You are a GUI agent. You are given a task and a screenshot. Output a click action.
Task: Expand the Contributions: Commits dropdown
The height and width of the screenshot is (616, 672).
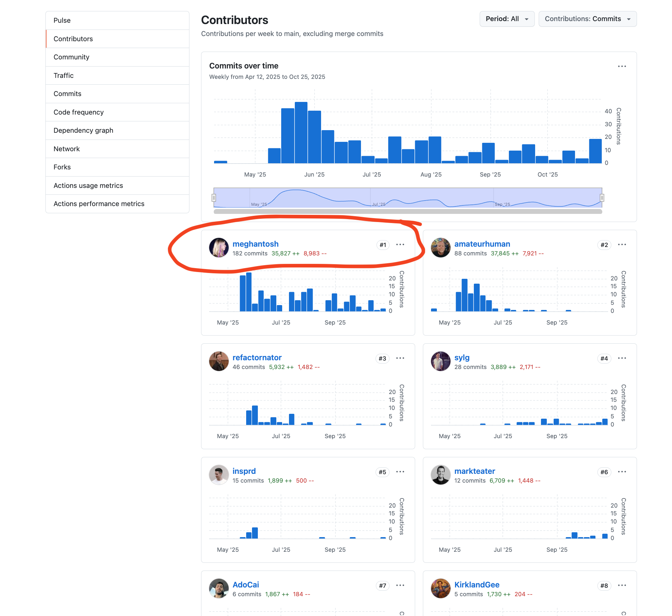click(x=587, y=19)
